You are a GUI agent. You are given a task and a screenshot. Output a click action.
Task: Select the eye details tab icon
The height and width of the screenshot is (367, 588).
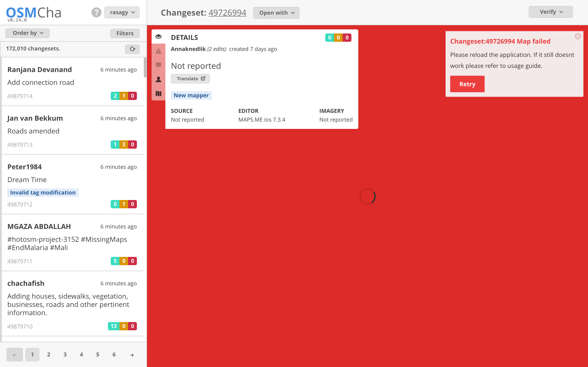click(159, 36)
